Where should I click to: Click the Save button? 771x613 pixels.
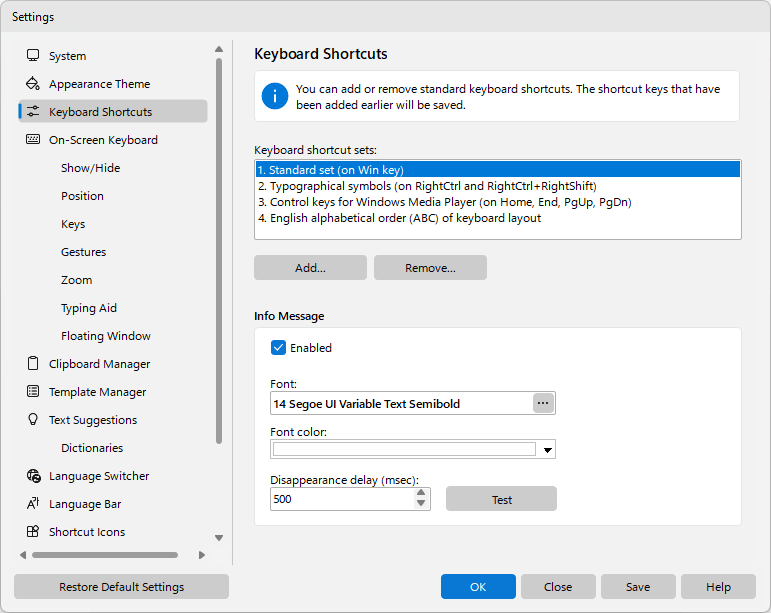[638, 586]
